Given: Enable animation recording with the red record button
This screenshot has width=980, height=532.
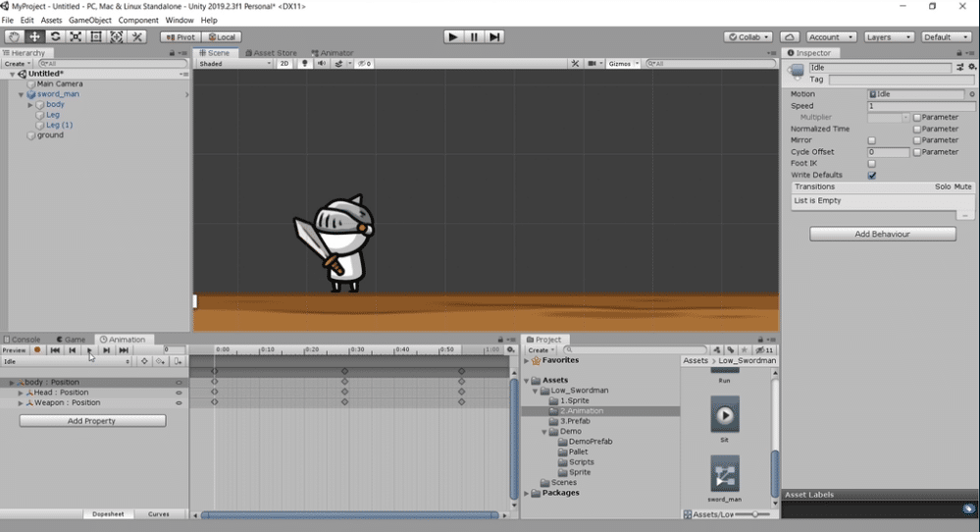Looking at the screenshot, I should pyautogui.click(x=37, y=350).
